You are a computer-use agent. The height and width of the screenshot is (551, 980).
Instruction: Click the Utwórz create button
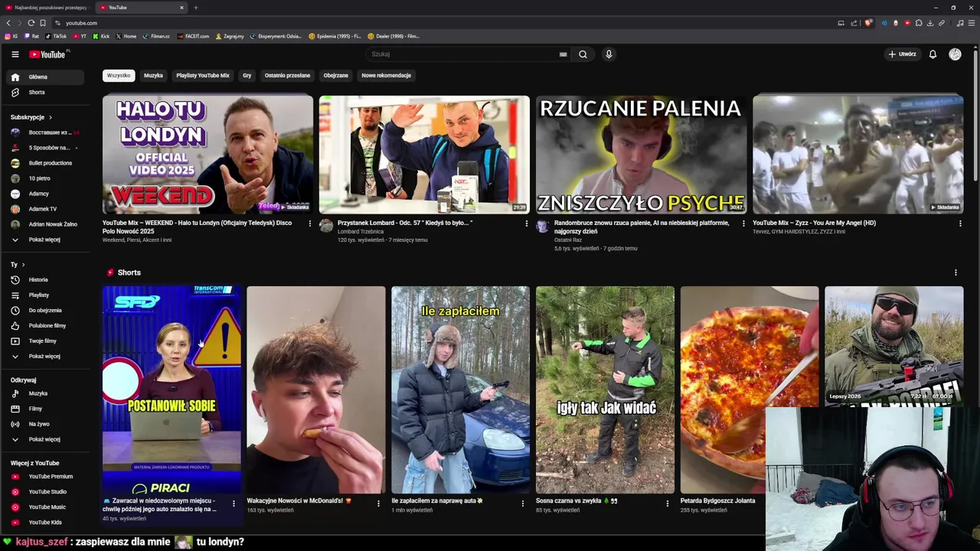click(903, 54)
